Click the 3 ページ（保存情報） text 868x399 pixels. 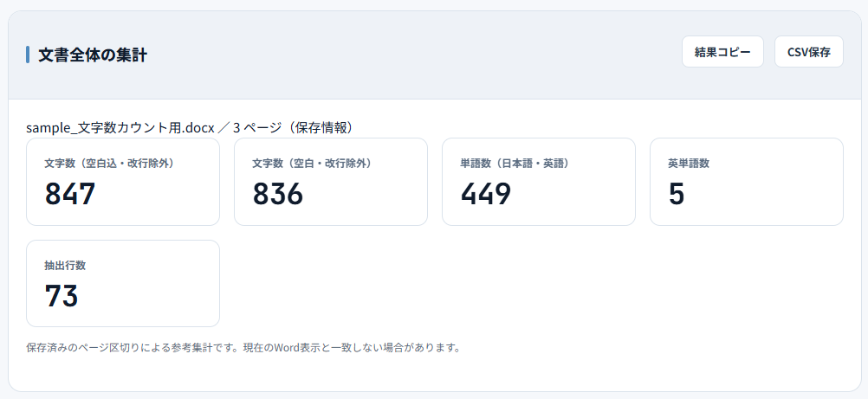pyautogui.click(x=293, y=128)
